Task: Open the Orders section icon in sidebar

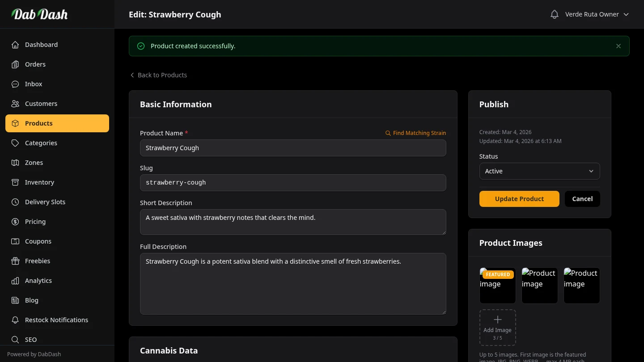Action: 15,64
